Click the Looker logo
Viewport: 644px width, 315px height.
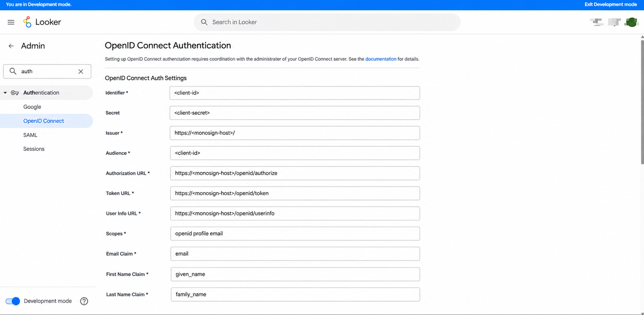click(x=42, y=22)
